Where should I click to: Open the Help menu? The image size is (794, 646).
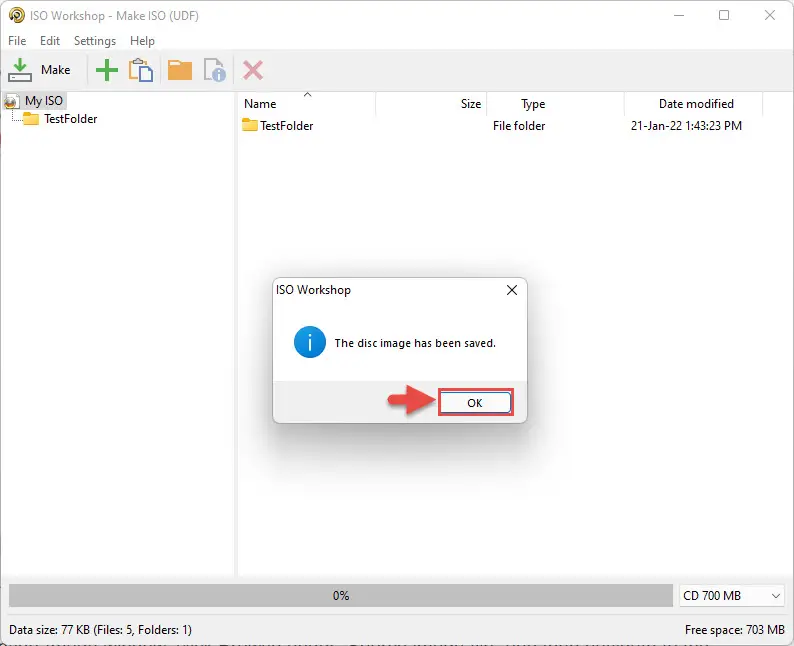(x=142, y=41)
